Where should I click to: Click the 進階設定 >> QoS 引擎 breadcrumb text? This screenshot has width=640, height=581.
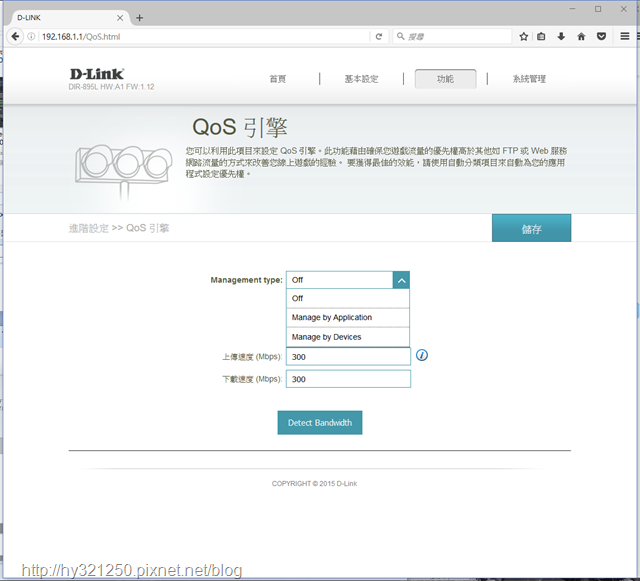[x=119, y=228]
